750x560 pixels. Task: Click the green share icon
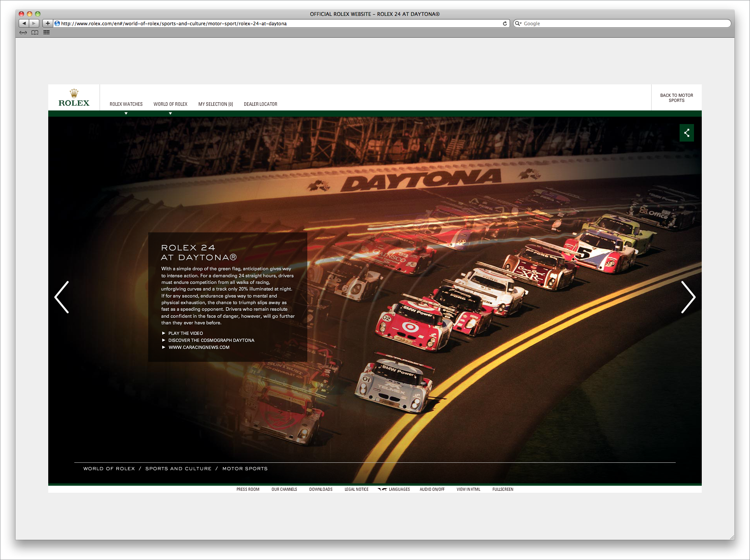(687, 133)
